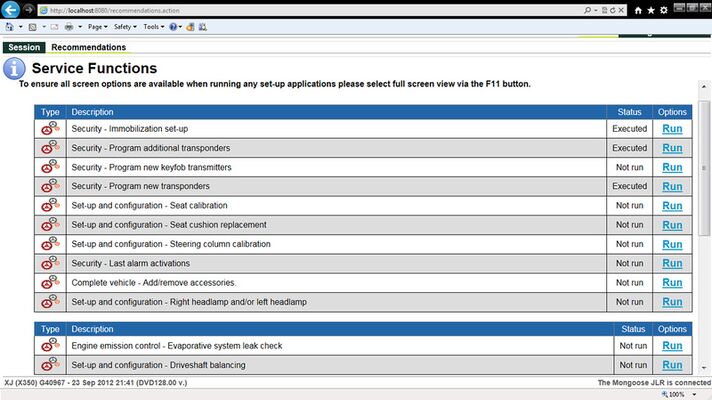Screen dimensions: 712x400
Task: Click the browser back arrow button
Action: 11,10
